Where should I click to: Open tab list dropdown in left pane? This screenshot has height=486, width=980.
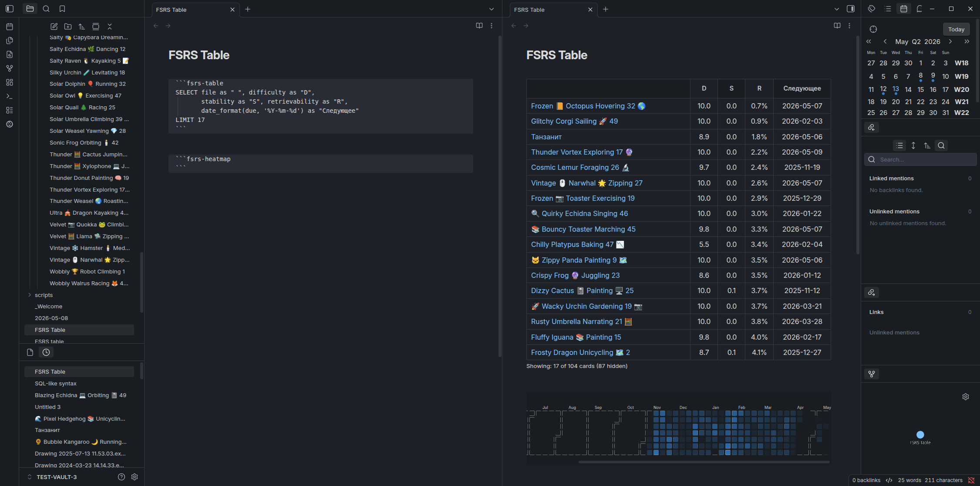492,9
